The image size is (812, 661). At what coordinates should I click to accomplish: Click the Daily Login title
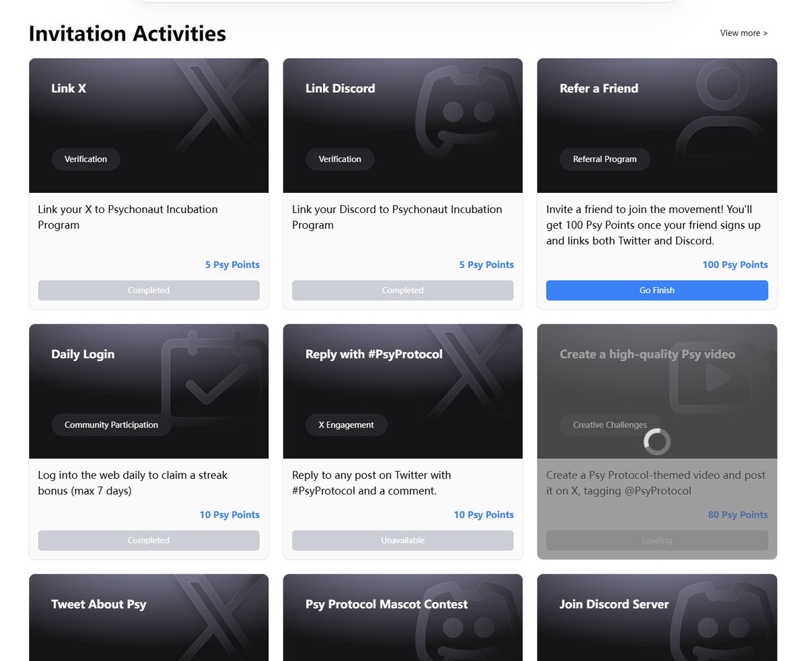click(x=83, y=354)
